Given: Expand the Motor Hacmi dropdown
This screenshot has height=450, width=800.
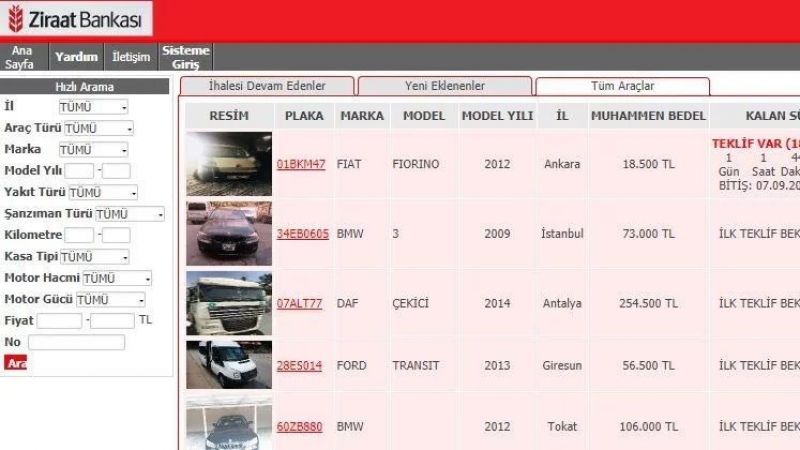Looking at the screenshot, I should coord(117,279).
